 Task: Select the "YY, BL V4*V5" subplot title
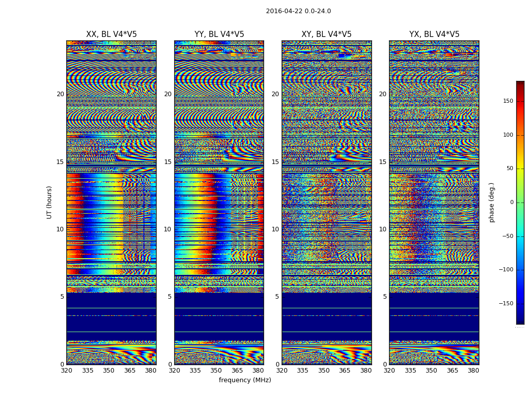tap(219, 34)
